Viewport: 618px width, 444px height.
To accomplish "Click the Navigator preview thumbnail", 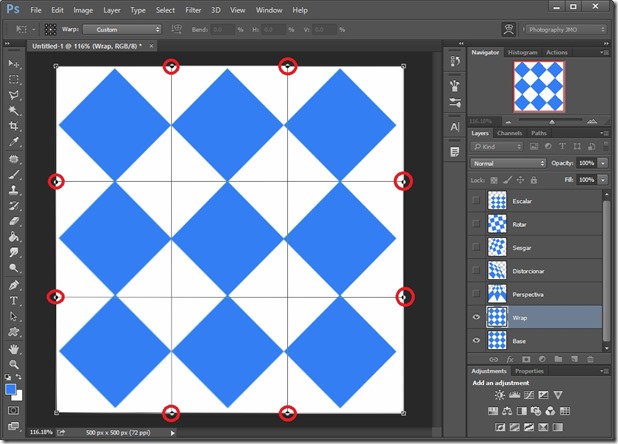I will click(x=539, y=86).
